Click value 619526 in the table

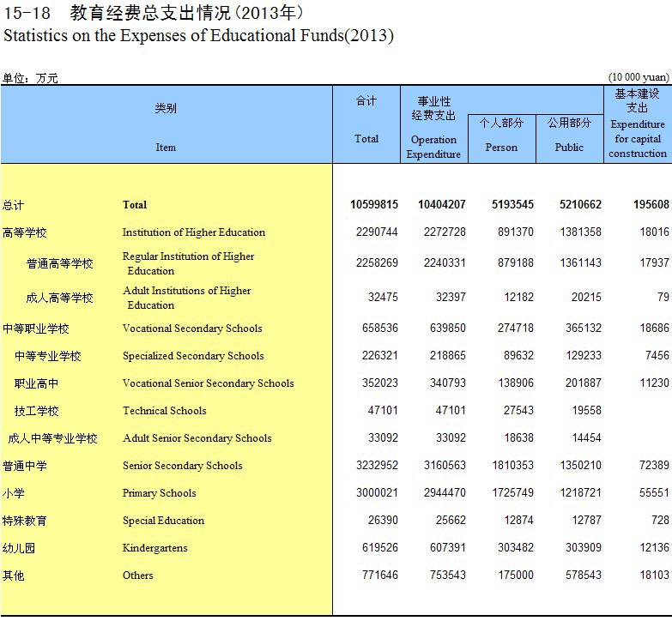tap(380, 547)
